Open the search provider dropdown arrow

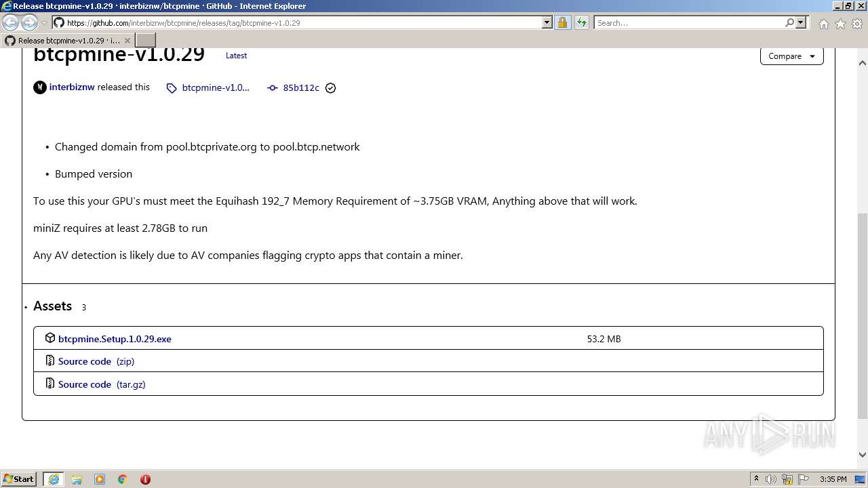tap(801, 22)
